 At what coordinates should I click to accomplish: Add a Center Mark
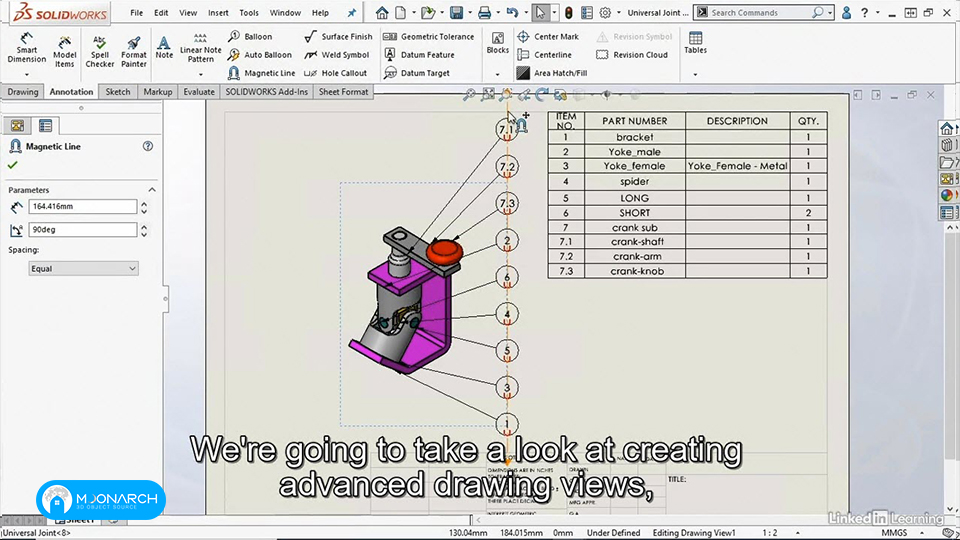click(x=548, y=37)
